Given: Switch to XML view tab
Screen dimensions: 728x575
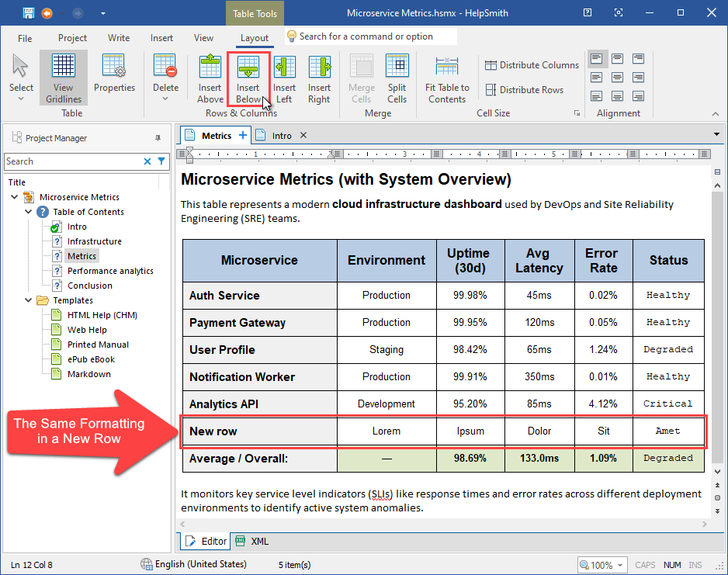Looking at the screenshot, I should click(x=252, y=541).
